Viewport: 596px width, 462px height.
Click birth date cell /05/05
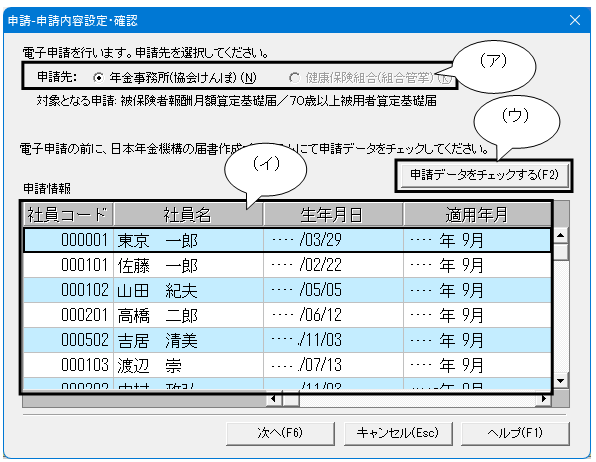pyautogui.click(x=333, y=290)
